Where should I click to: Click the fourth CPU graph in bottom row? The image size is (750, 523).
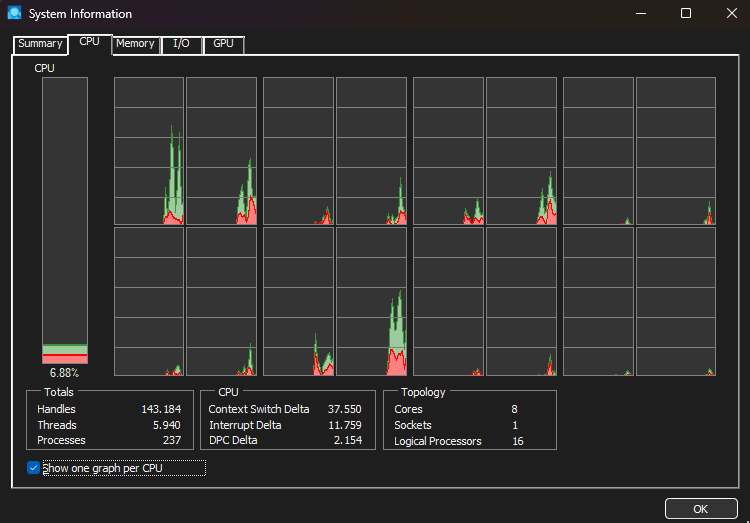(x=372, y=301)
